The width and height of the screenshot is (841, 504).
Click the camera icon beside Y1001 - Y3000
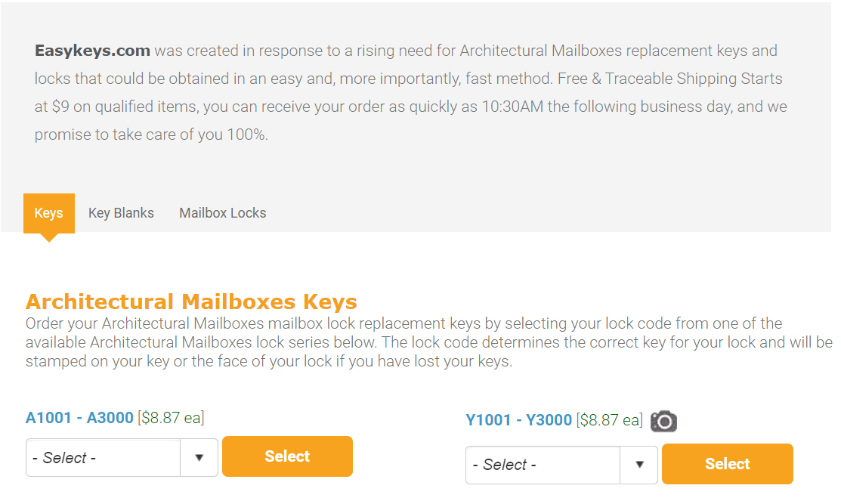[663, 422]
